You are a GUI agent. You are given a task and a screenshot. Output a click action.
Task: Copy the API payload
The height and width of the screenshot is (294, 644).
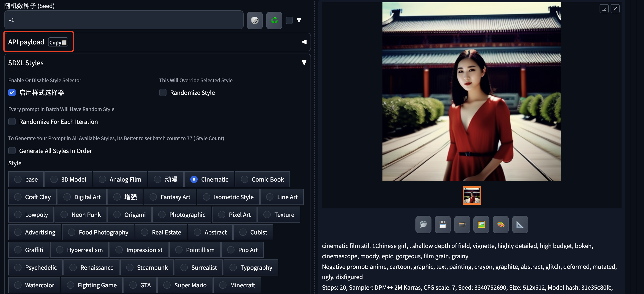[58, 42]
